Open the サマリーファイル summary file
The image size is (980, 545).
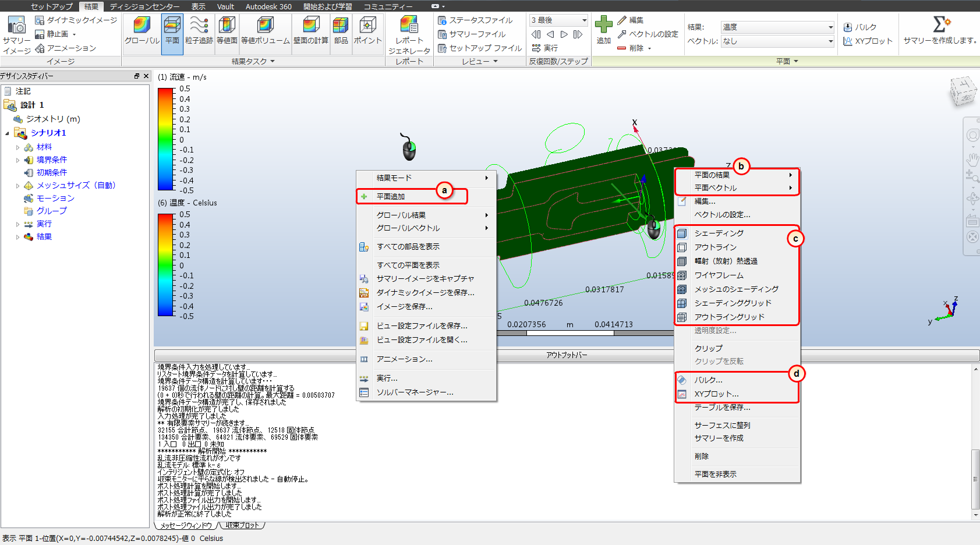(472, 34)
